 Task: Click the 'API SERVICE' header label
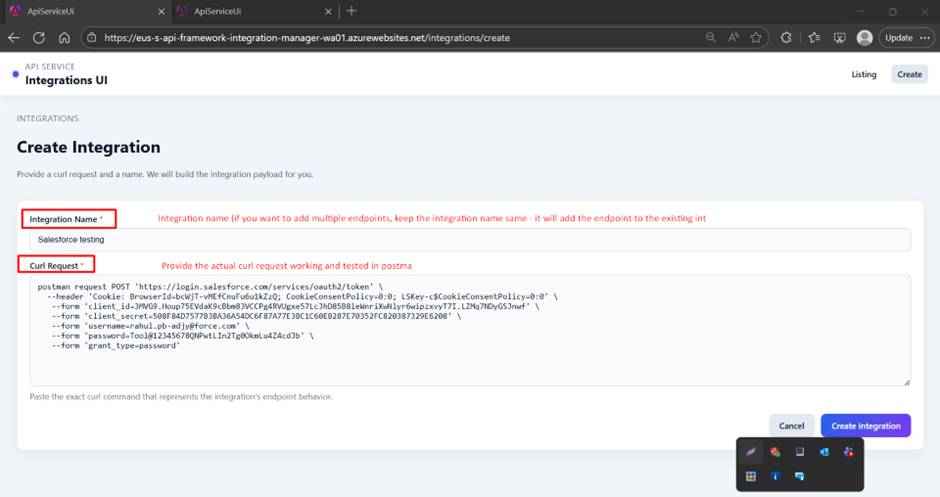coord(50,67)
